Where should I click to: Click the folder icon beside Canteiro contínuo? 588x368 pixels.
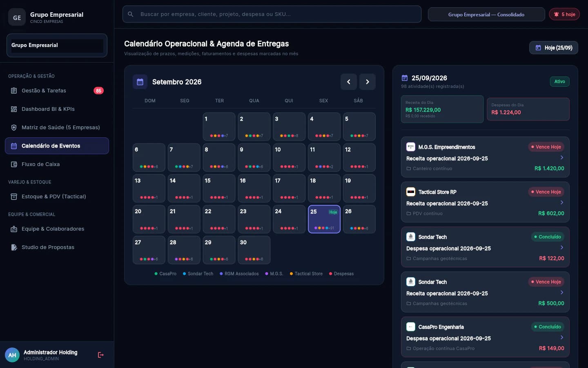[x=409, y=168]
